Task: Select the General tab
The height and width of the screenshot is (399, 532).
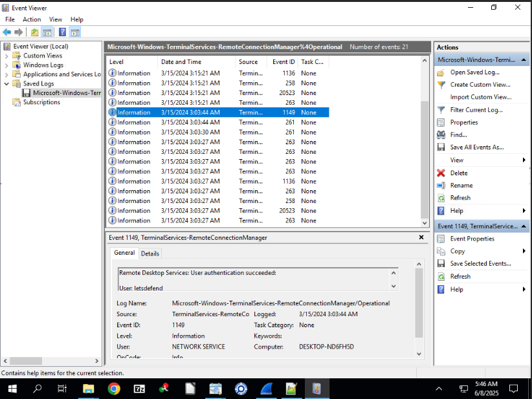Action: tap(124, 253)
